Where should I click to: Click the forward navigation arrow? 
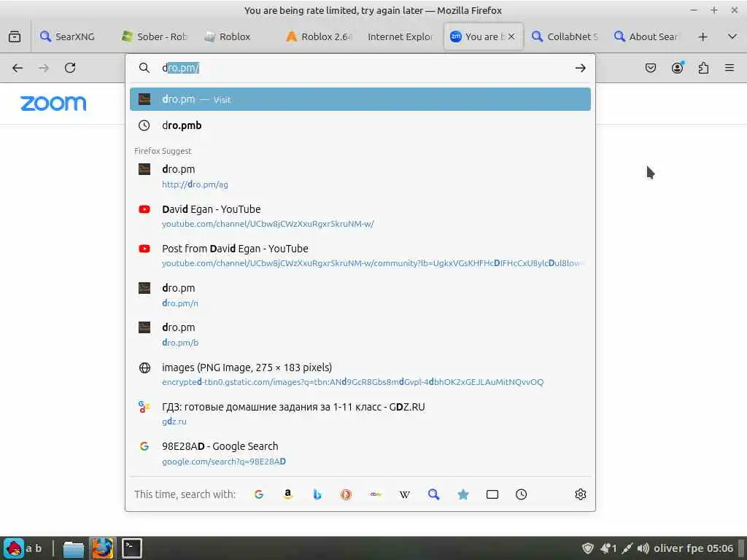[44, 68]
